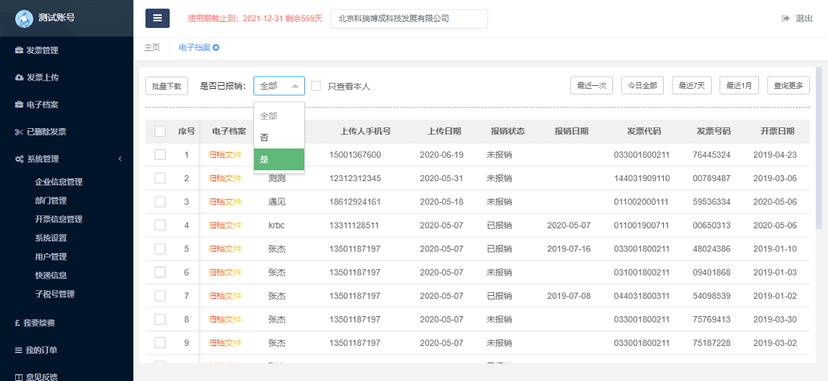Viewport: 828px width, 381px height.
Task: Close the 电子档案 tab with its x icon
Action: (216, 47)
